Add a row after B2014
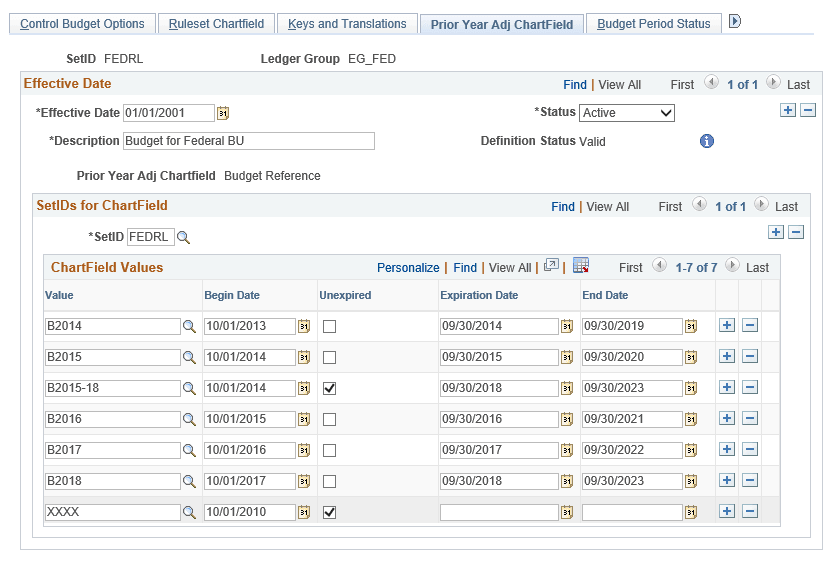 coord(727,325)
